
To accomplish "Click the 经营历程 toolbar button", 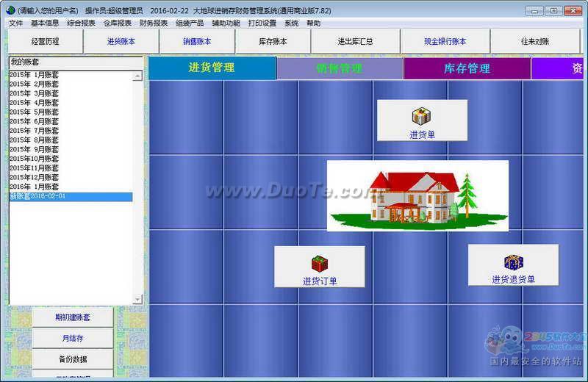I will (x=46, y=42).
